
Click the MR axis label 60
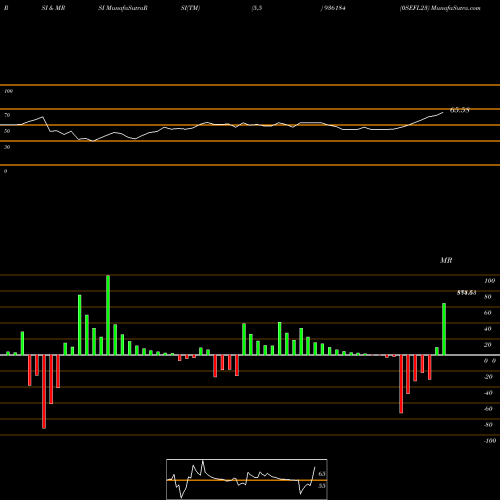tap(488, 313)
